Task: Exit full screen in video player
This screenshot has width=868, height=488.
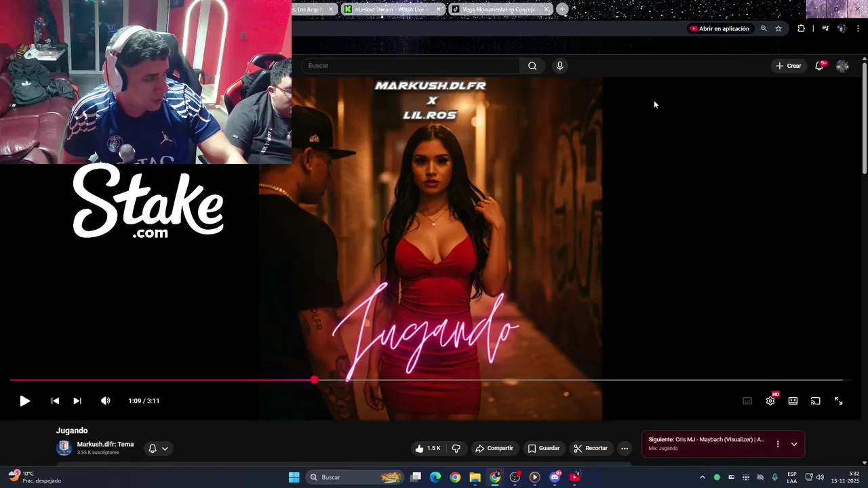Action: (838, 401)
